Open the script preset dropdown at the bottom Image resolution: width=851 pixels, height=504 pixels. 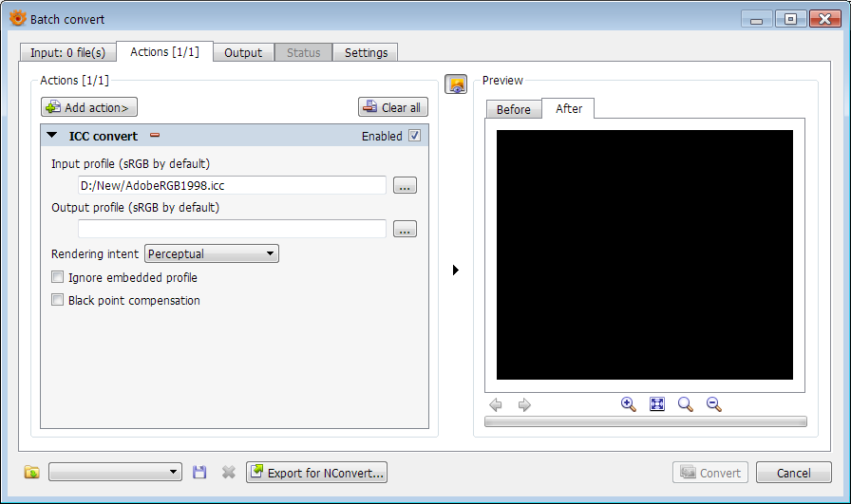point(115,472)
